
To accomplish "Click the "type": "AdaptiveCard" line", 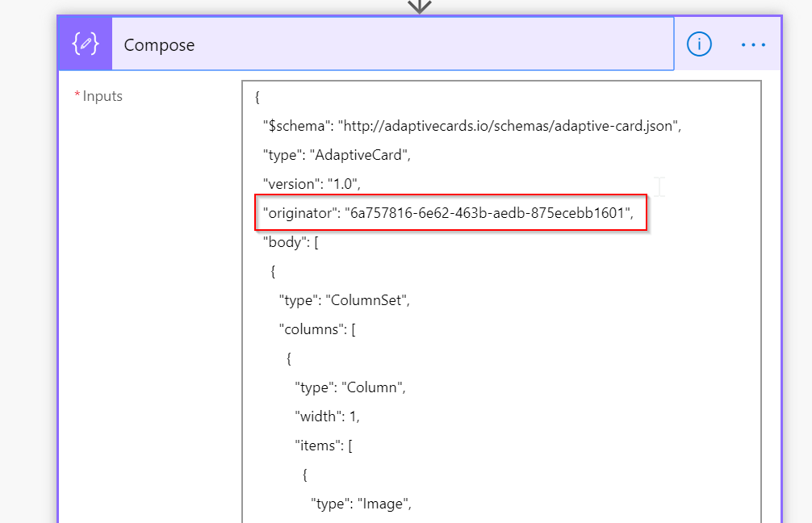I will coord(337,155).
